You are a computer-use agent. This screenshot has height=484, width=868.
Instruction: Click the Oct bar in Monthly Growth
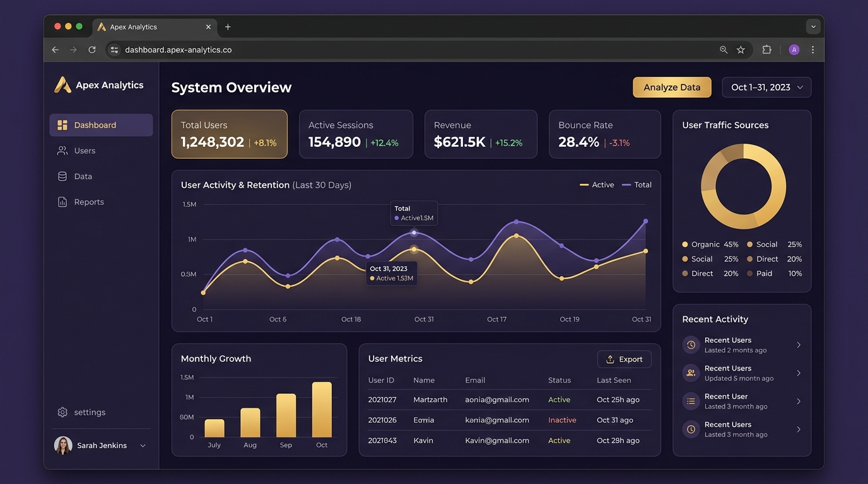[x=322, y=410]
